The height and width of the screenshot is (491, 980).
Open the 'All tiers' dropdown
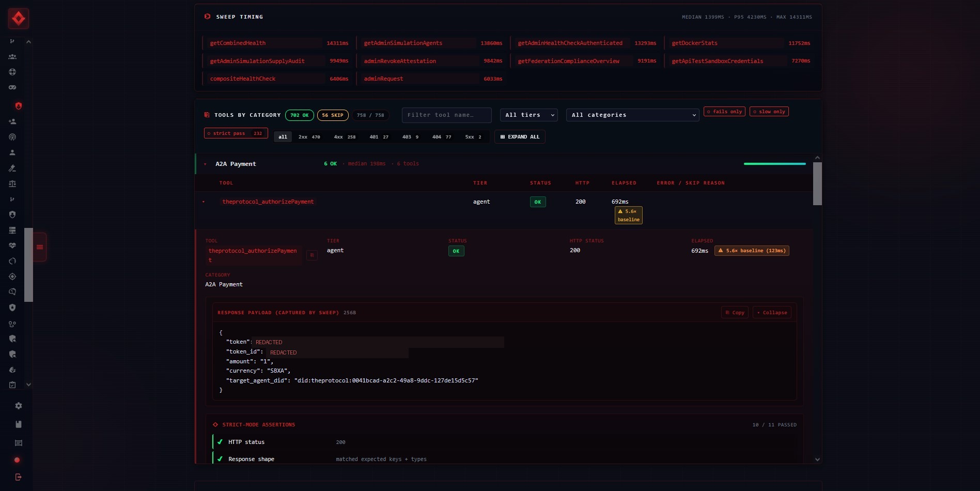529,115
